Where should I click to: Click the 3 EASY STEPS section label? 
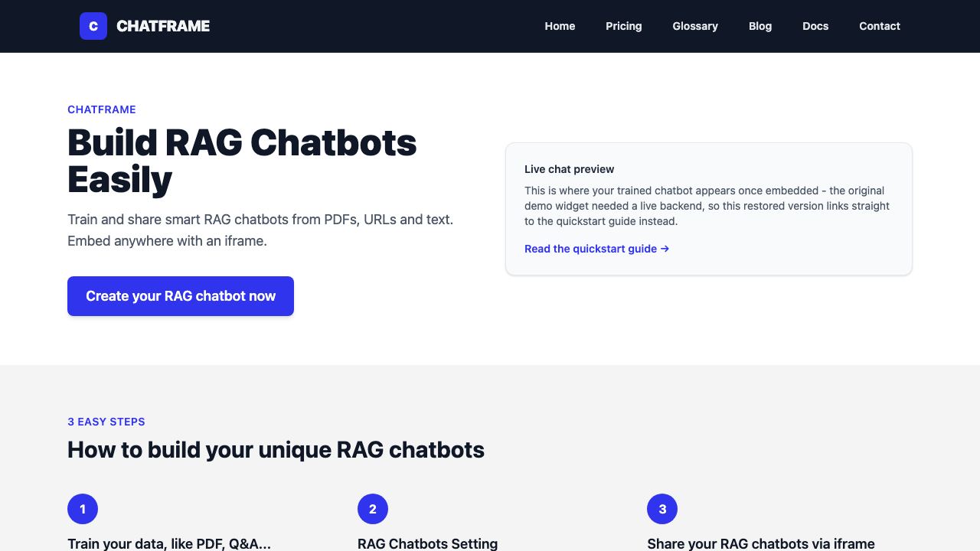106,422
